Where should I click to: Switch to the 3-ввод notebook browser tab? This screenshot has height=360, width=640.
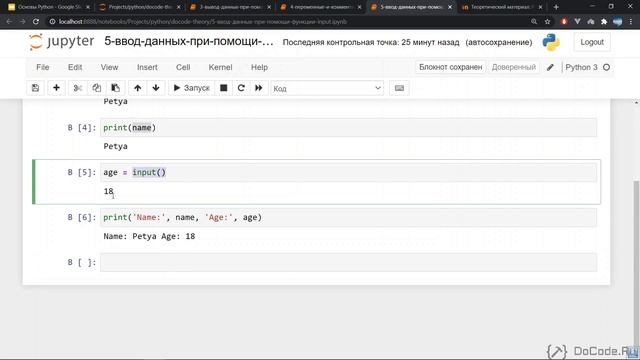tap(229, 7)
